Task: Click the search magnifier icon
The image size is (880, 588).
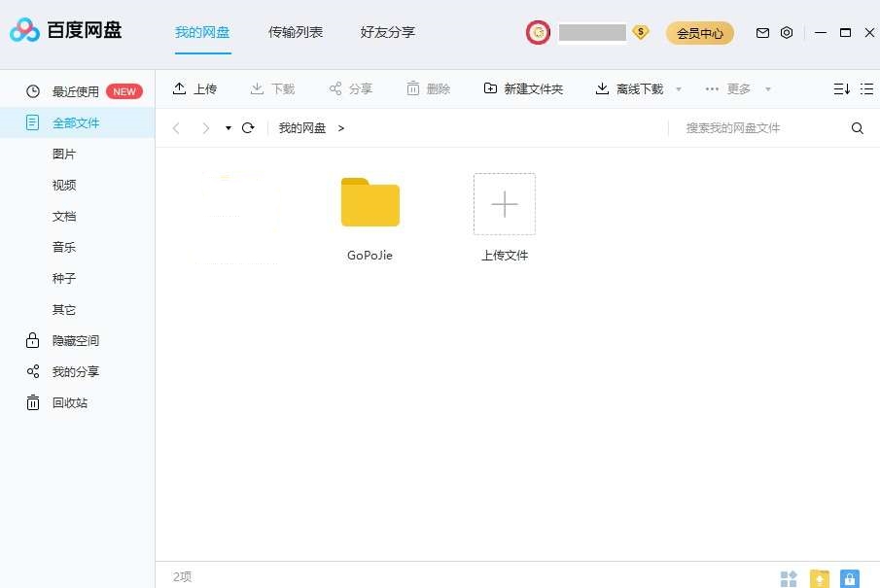Action: tap(857, 128)
